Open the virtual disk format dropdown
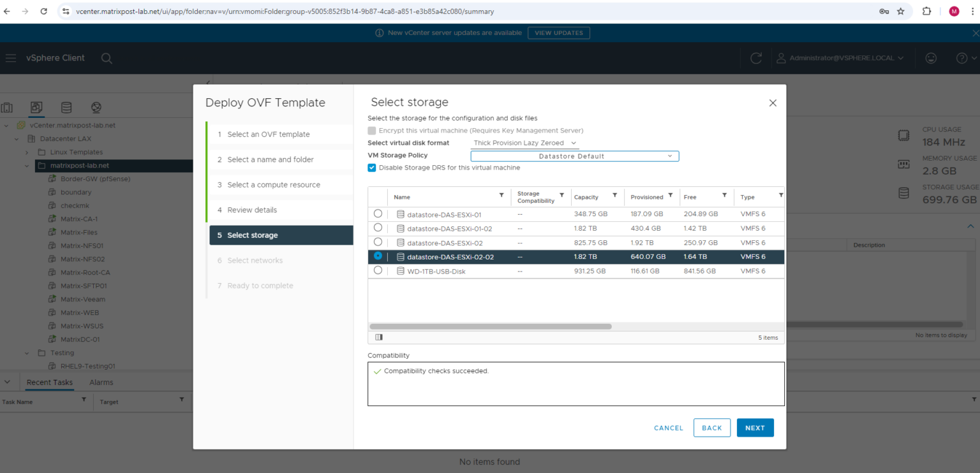Image resolution: width=980 pixels, height=473 pixels. (x=524, y=143)
